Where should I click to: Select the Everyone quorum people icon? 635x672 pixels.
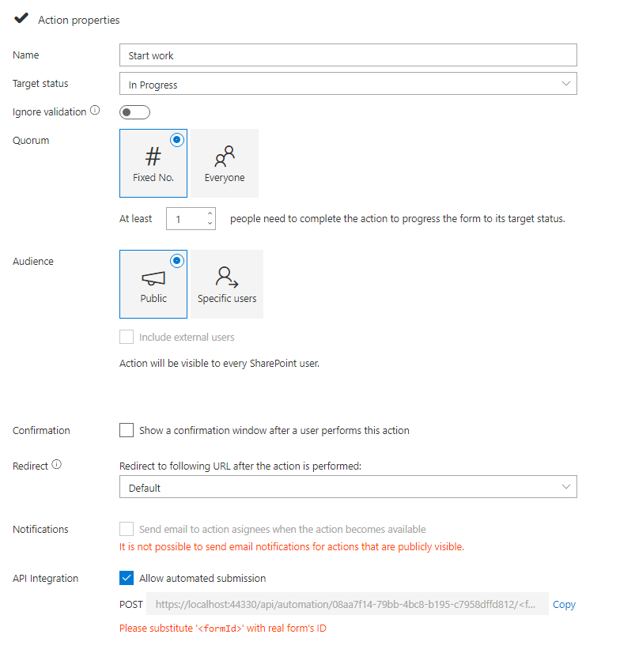tap(225, 155)
